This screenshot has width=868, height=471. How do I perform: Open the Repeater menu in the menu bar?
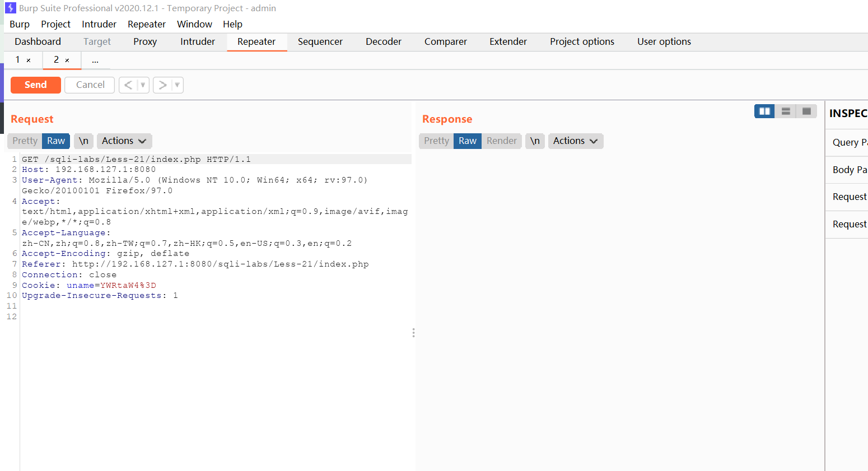pyautogui.click(x=147, y=24)
